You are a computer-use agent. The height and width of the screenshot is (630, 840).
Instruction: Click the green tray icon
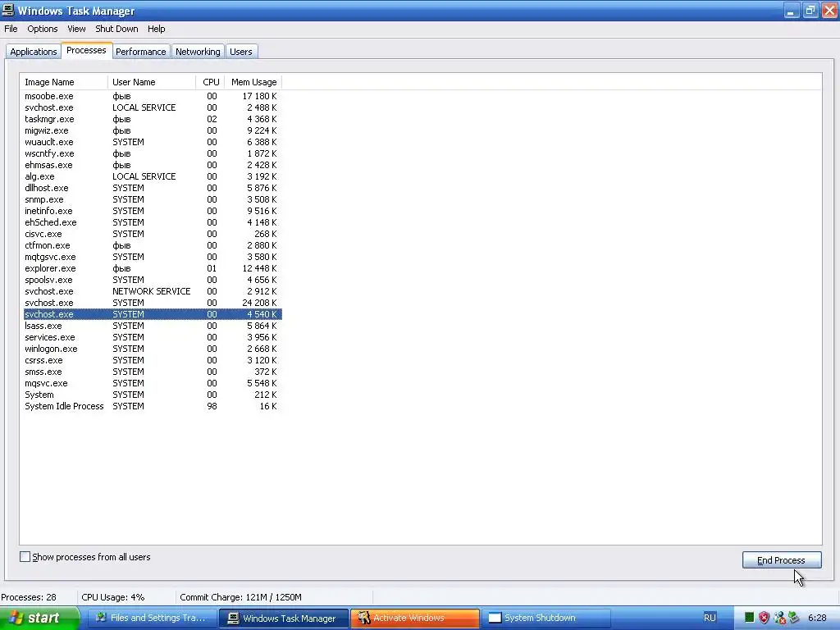[x=750, y=618]
